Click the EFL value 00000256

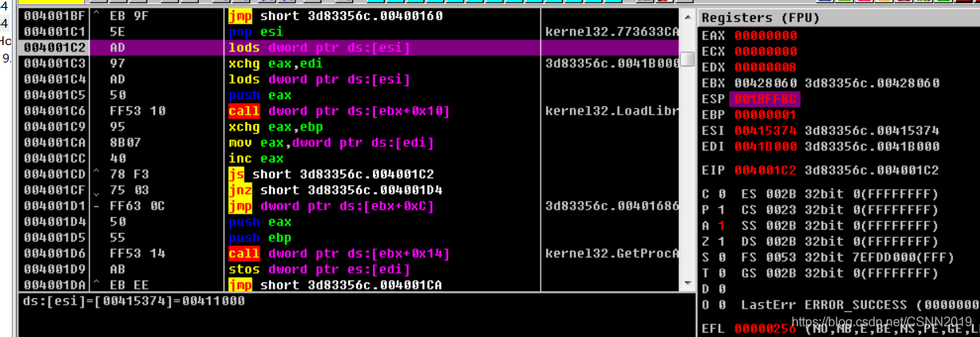pos(765,328)
